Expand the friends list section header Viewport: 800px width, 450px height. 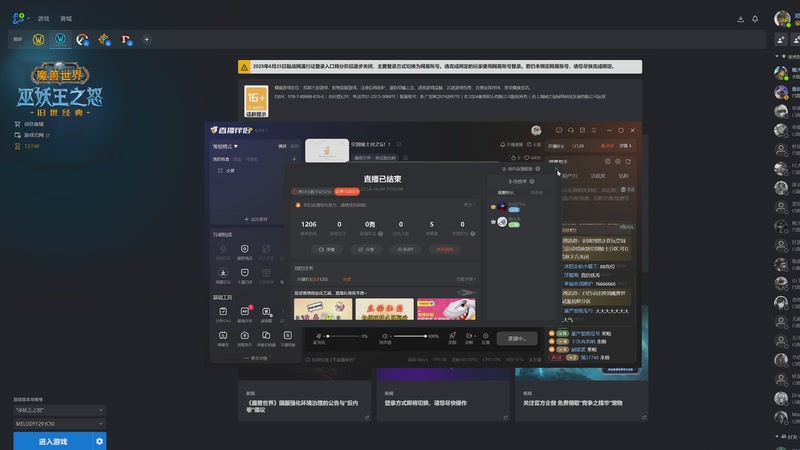click(787, 437)
